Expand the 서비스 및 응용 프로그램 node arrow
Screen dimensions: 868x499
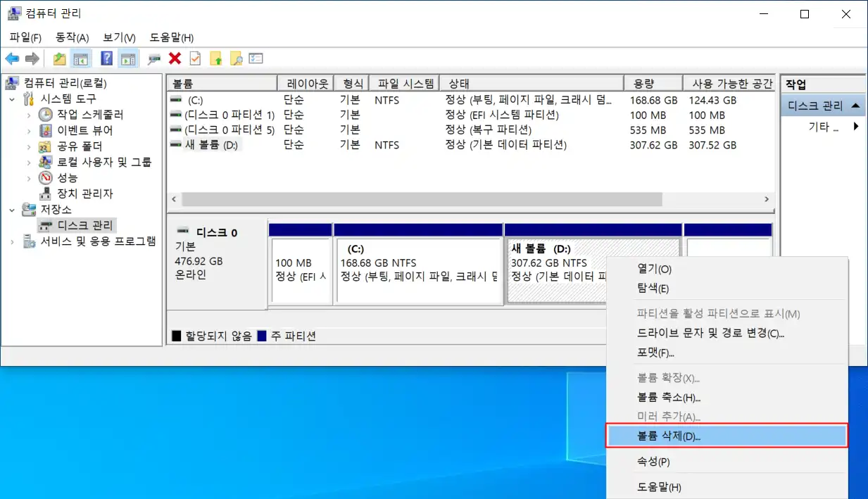tap(12, 241)
